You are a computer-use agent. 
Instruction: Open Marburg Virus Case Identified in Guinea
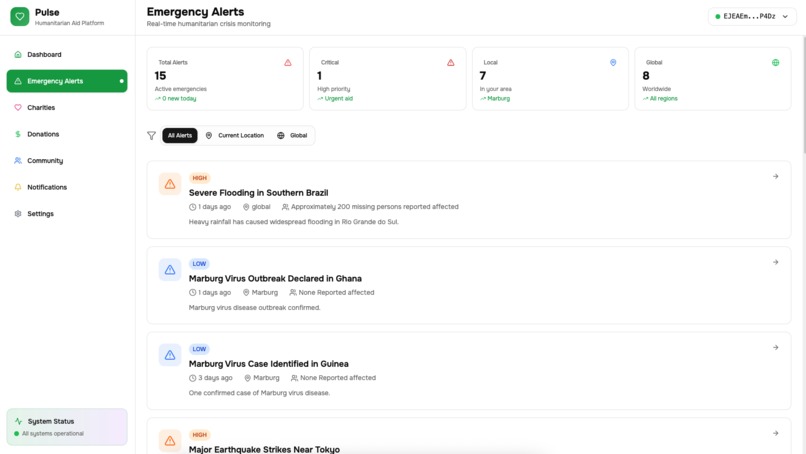point(469,371)
